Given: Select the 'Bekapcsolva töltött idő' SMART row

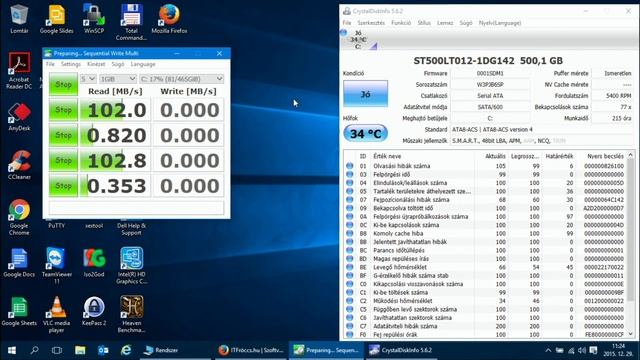Looking at the screenshot, I should click(485, 208).
